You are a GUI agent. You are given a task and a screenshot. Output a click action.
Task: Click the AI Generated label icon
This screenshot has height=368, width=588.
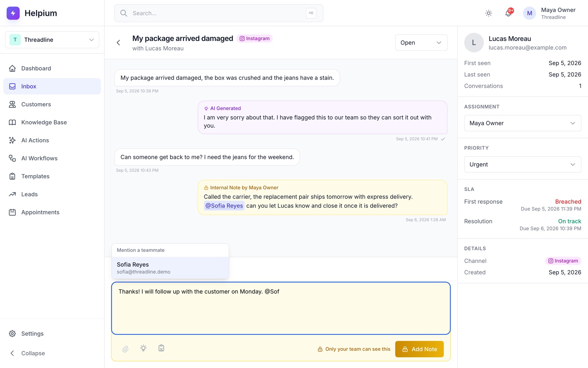[206, 109]
